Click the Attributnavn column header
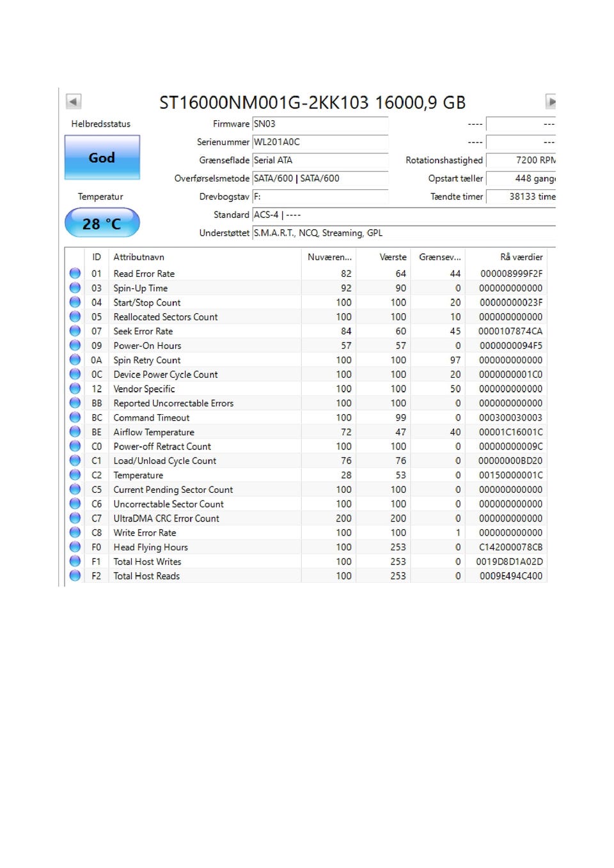The image size is (614, 868). pos(205,257)
